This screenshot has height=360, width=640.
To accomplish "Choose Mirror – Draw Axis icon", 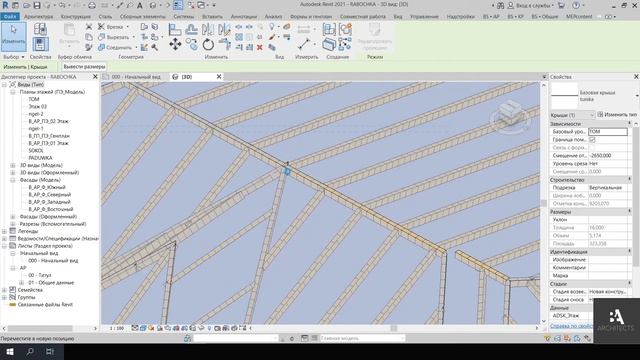I will [x=224, y=29].
